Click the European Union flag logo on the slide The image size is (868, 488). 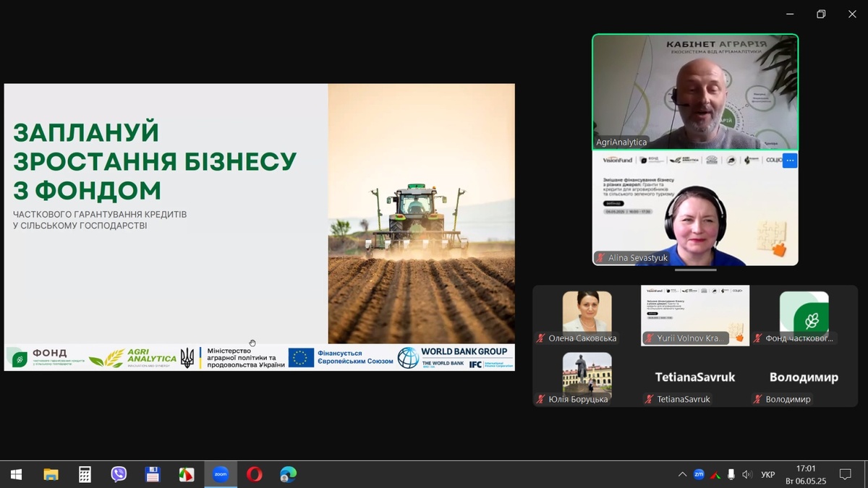301,357
